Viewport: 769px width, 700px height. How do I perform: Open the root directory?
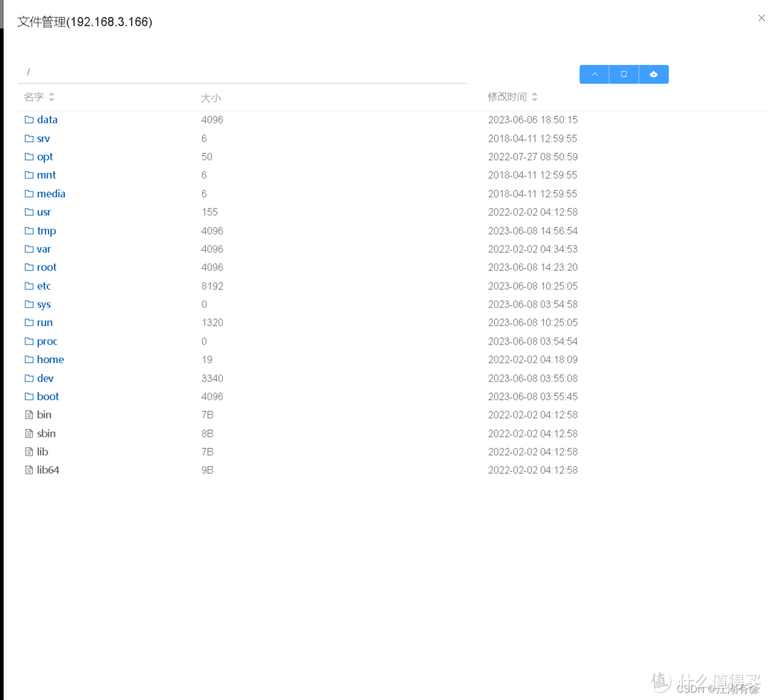click(47, 267)
